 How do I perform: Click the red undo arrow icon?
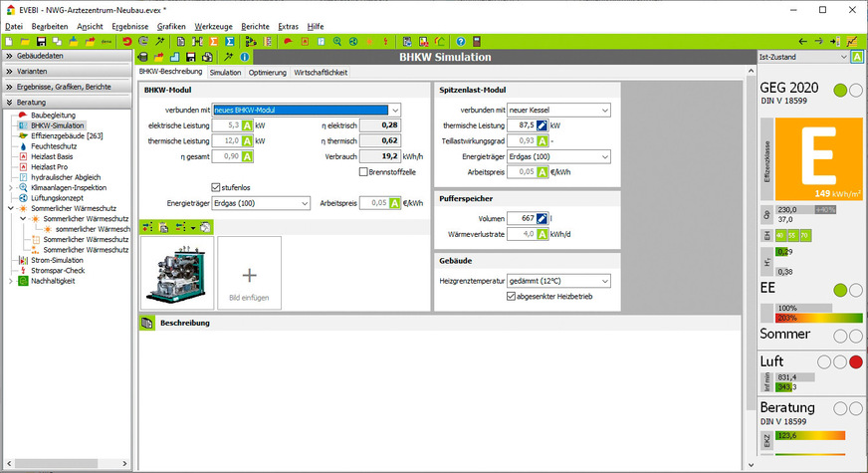pos(126,41)
